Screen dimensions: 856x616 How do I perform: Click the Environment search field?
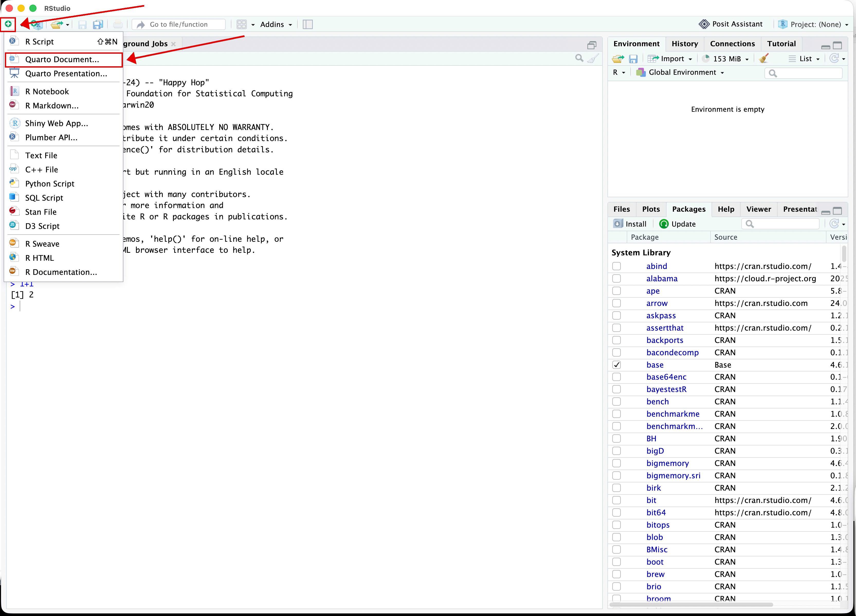804,73
